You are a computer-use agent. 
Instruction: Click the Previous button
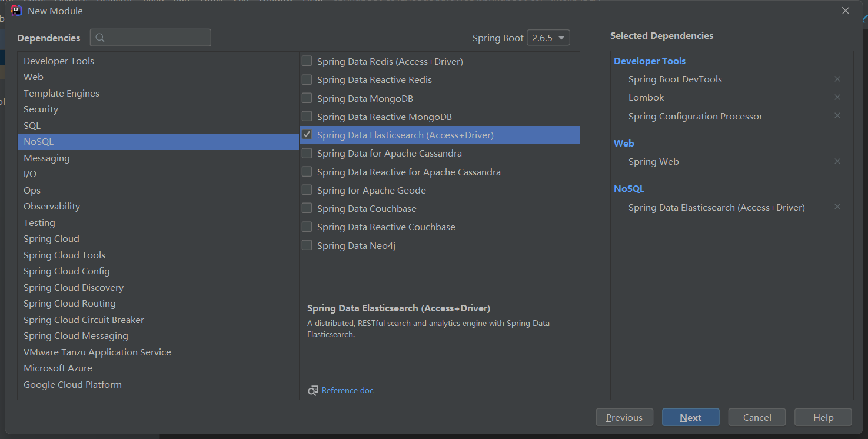point(624,417)
